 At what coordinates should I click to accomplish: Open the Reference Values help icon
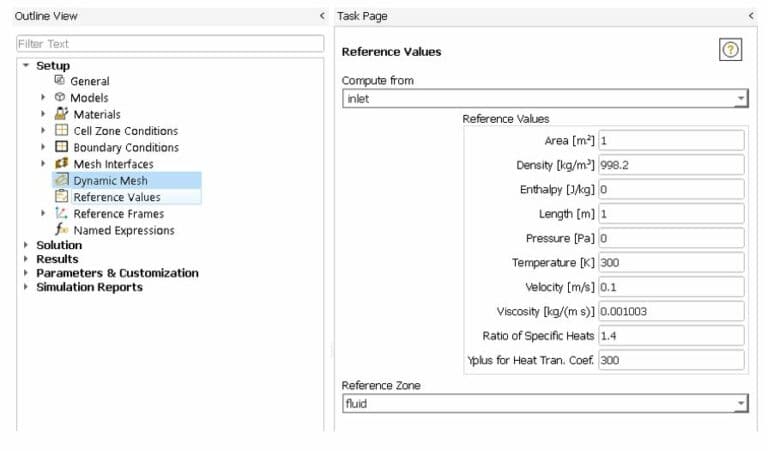730,51
